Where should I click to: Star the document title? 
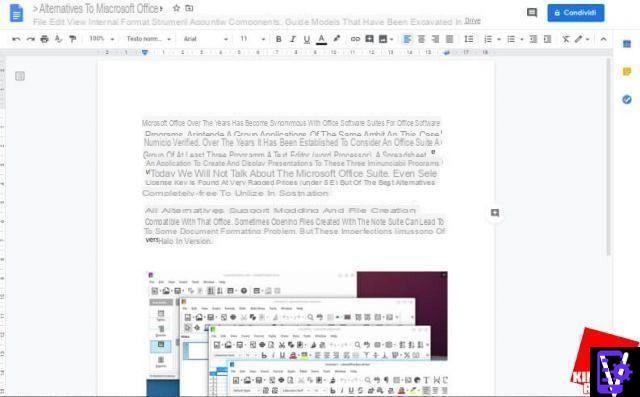(x=176, y=8)
